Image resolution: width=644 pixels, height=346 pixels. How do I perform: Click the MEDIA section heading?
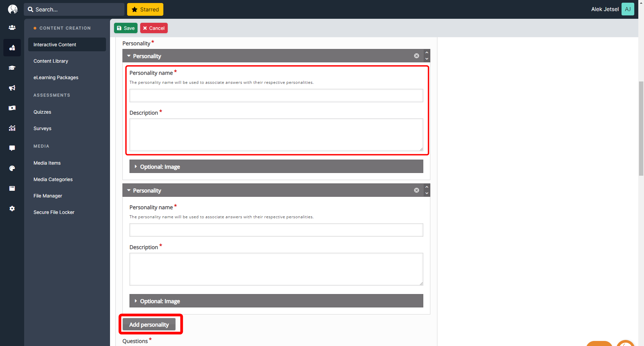[x=41, y=146]
